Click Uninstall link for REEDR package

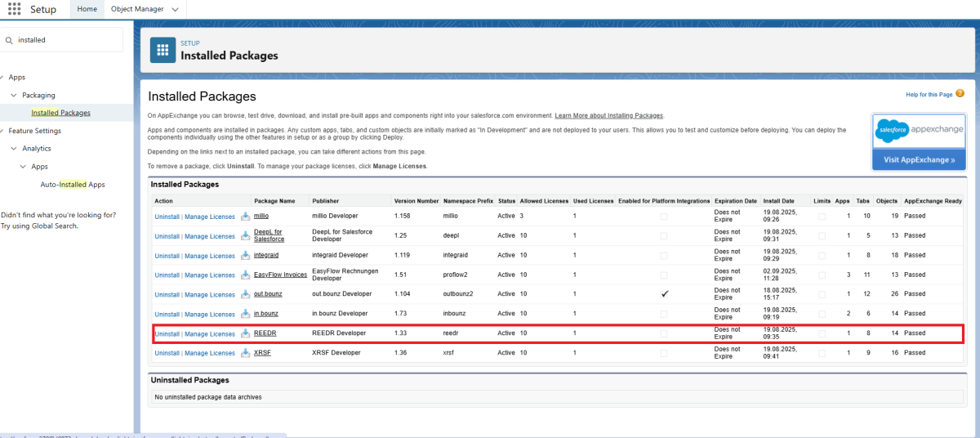[167, 333]
